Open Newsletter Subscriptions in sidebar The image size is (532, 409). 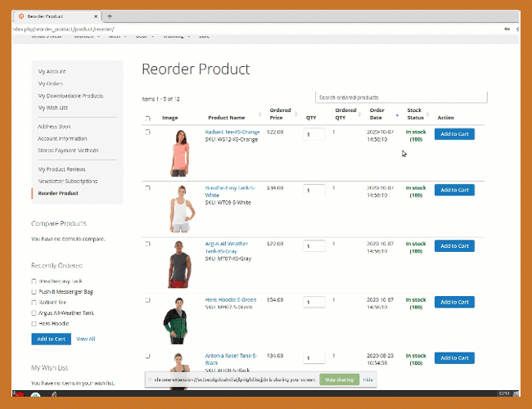[68, 181]
